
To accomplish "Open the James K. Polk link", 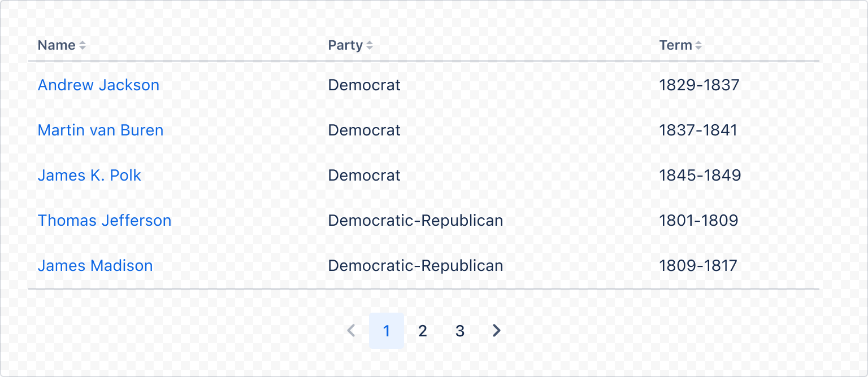I will (89, 175).
